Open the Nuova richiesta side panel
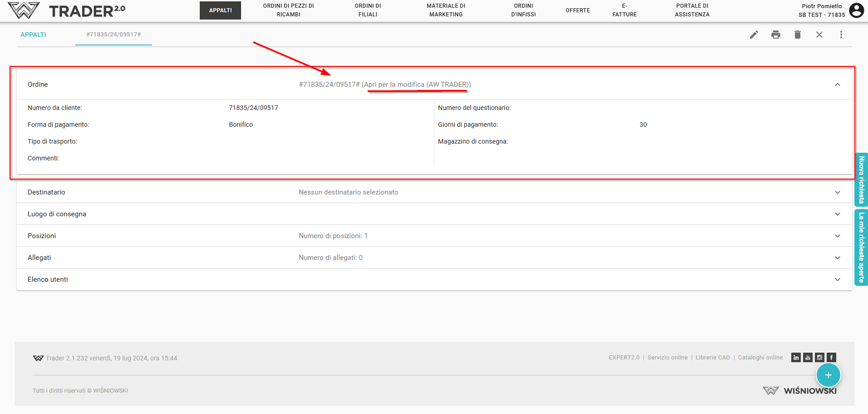The height and width of the screenshot is (414, 868). coord(861,180)
